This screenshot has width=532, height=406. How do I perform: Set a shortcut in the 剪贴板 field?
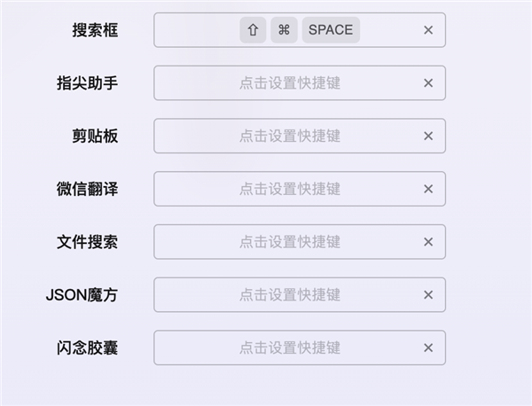click(x=290, y=136)
